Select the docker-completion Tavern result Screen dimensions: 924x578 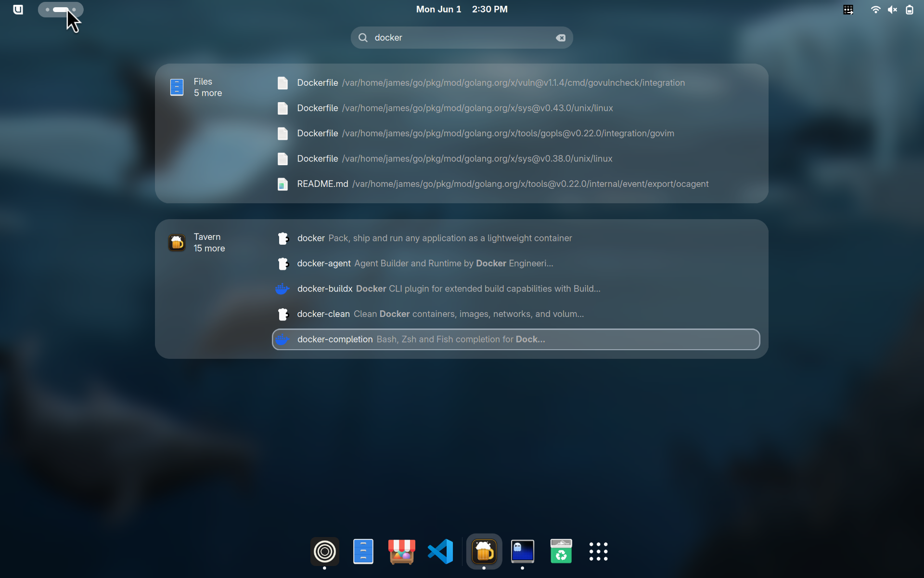(x=516, y=339)
